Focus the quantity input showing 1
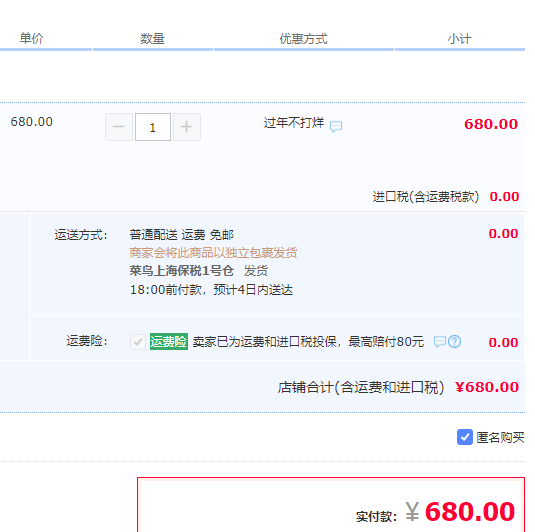535x532 pixels. 153,127
